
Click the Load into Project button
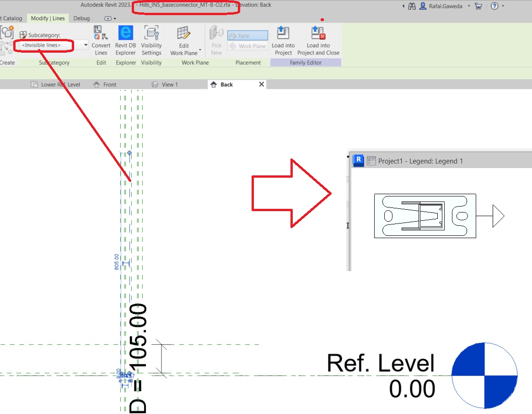tap(283, 40)
